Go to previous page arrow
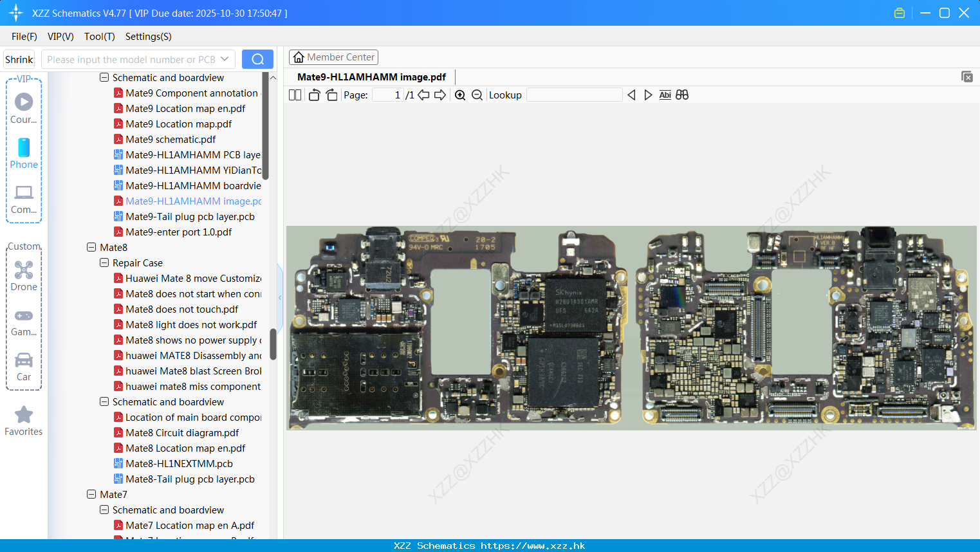The image size is (980, 552). pyautogui.click(x=423, y=95)
